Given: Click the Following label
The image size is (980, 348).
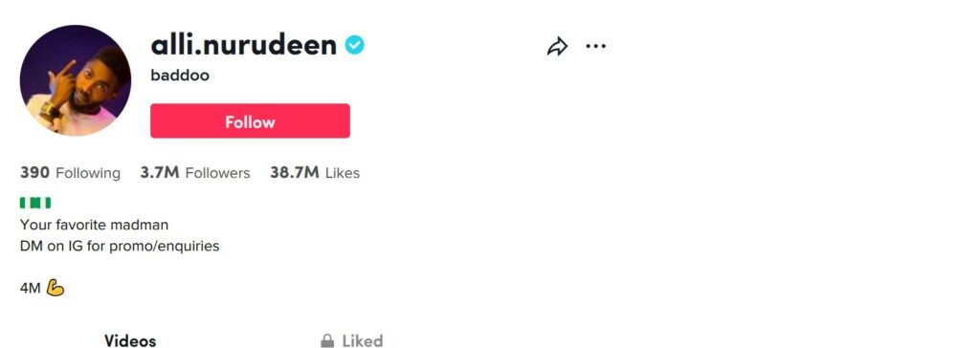Looking at the screenshot, I should [88, 173].
